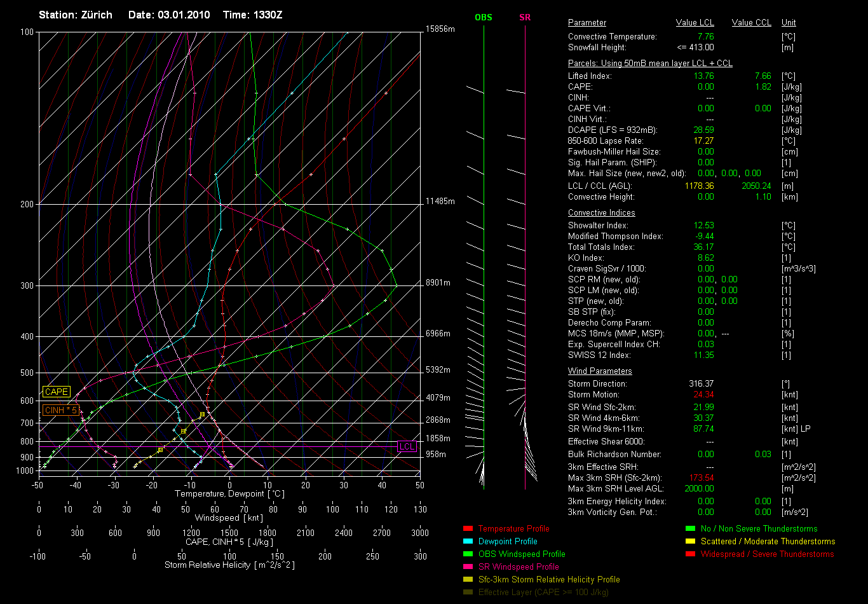Click the yellow CAPE label box

pyautogui.click(x=57, y=392)
